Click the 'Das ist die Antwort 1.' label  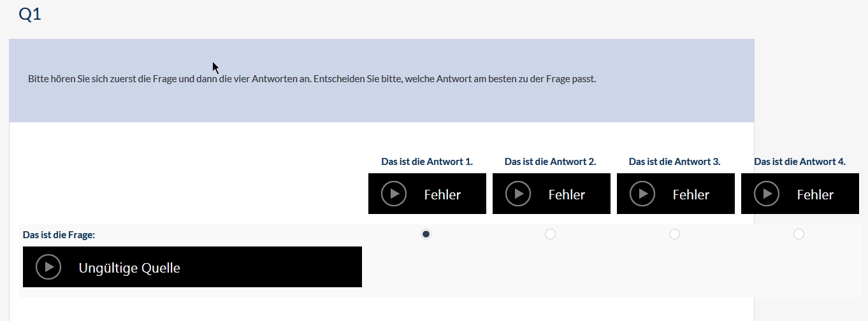tap(427, 162)
